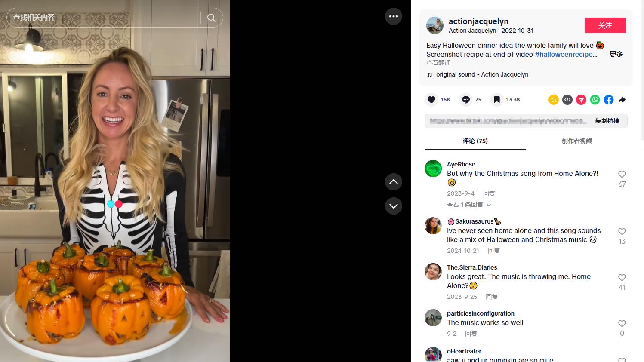The width and height of the screenshot is (644, 362).
Task: Click the yellow repost icon
Action: pos(554,100)
